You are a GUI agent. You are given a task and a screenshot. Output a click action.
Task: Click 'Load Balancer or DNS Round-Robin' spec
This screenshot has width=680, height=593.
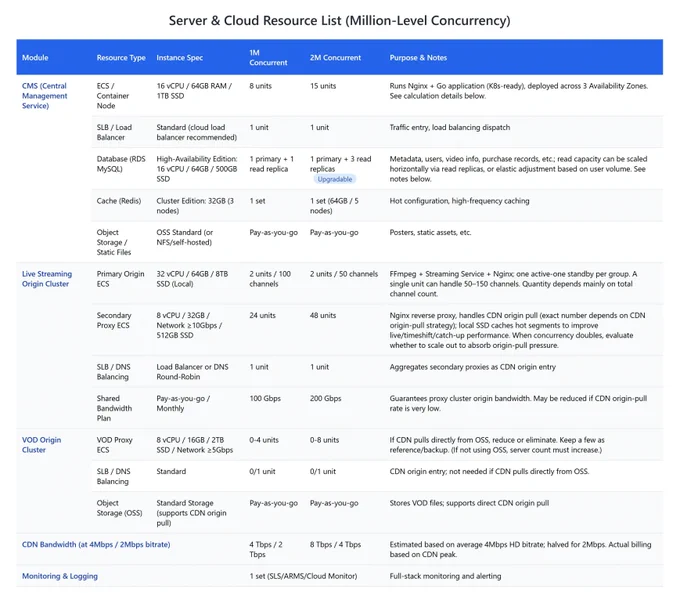tap(192, 372)
